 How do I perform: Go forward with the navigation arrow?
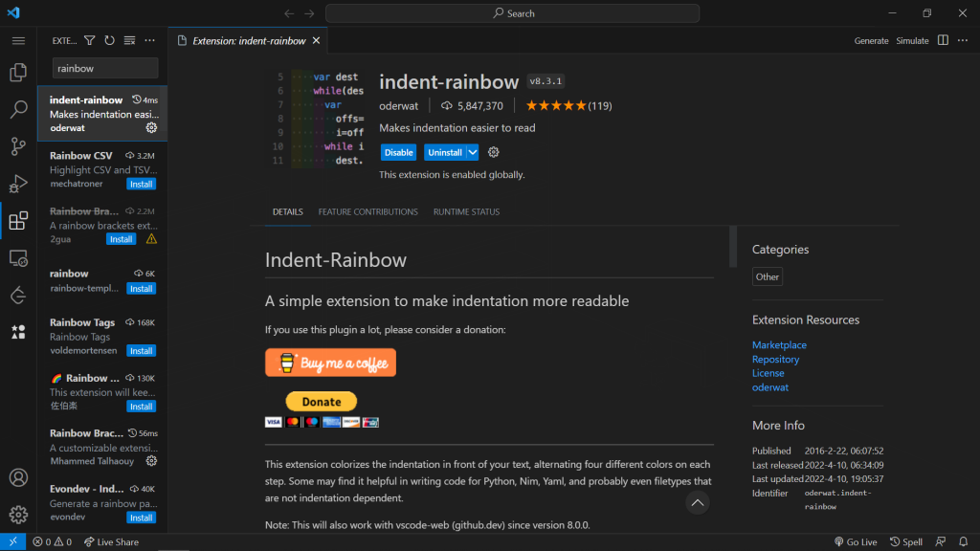click(x=309, y=13)
